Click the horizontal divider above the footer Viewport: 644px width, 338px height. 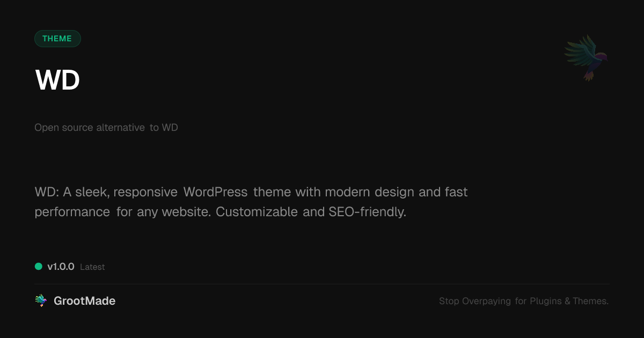(322, 284)
